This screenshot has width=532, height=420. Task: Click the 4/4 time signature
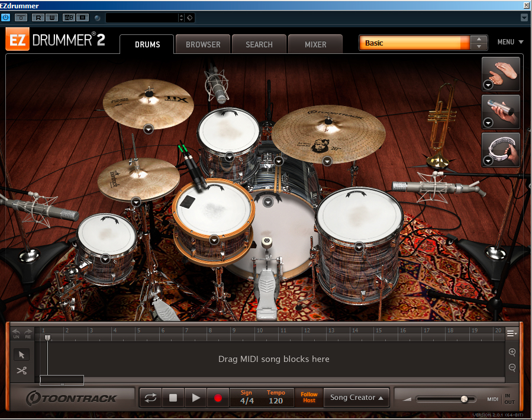tap(247, 401)
